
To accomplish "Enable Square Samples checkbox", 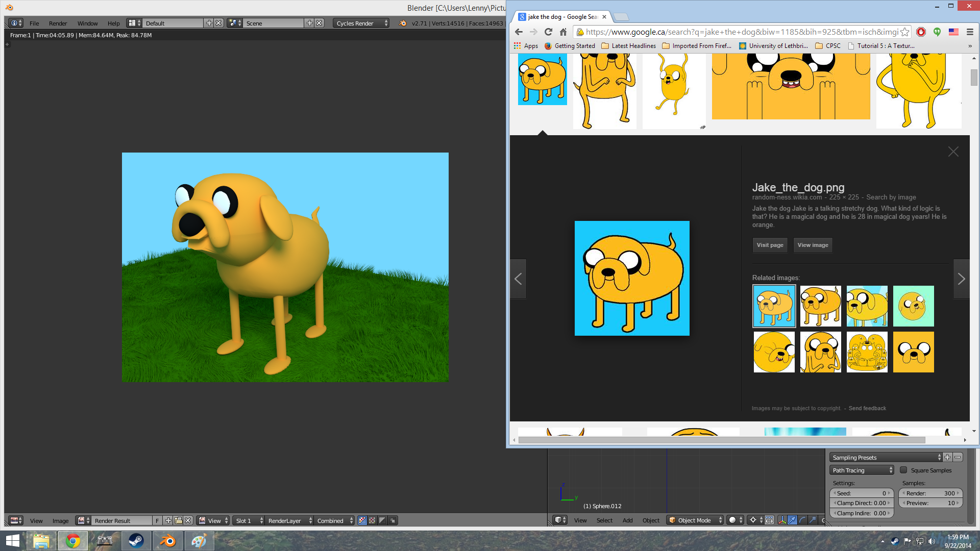I will [903, 470].
